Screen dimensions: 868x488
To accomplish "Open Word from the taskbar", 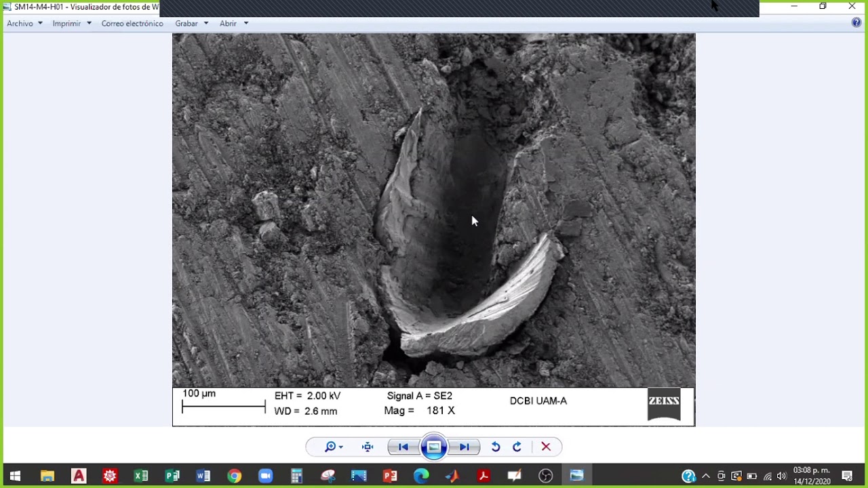I will tap(203, 476).
